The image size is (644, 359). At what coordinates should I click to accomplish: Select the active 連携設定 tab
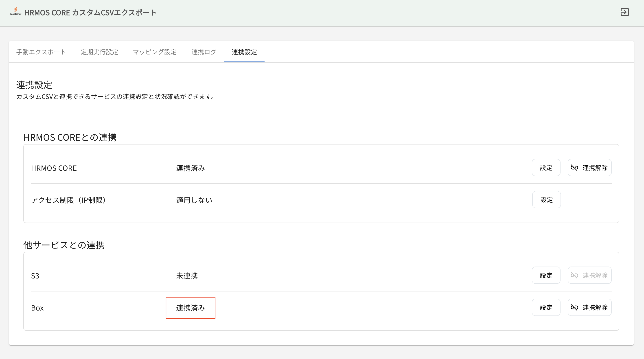[x=244, y=52]
